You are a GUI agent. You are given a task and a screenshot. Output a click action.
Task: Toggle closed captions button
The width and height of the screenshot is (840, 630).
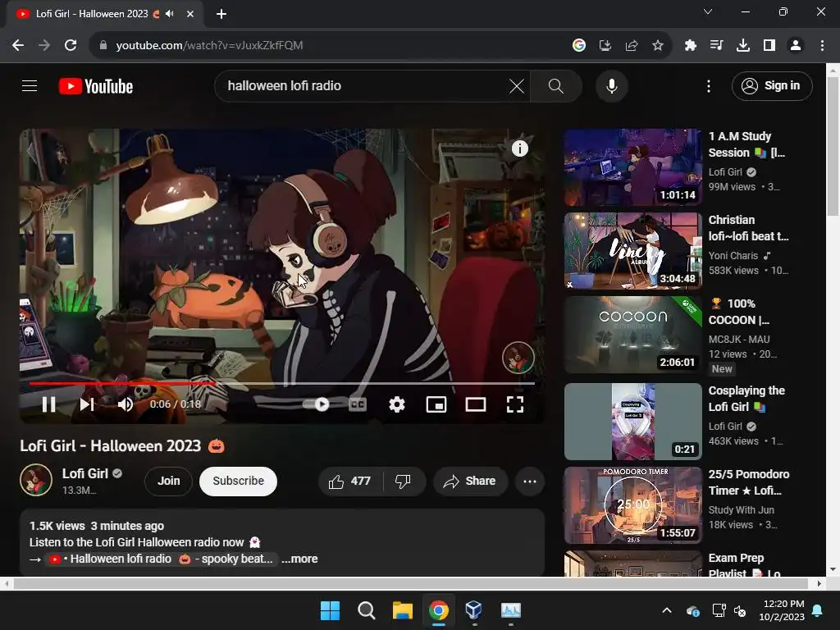tap(358, 404)
